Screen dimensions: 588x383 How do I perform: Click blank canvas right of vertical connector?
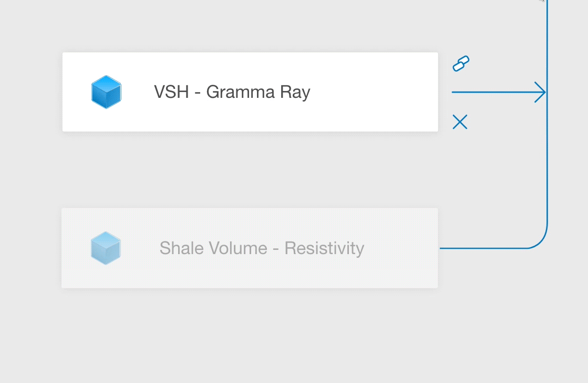(x=569, y=188)
